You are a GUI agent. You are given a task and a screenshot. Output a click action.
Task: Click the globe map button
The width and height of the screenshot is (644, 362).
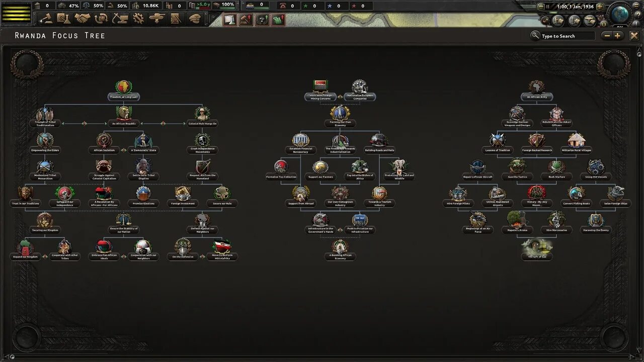click(x=619, y=14)
